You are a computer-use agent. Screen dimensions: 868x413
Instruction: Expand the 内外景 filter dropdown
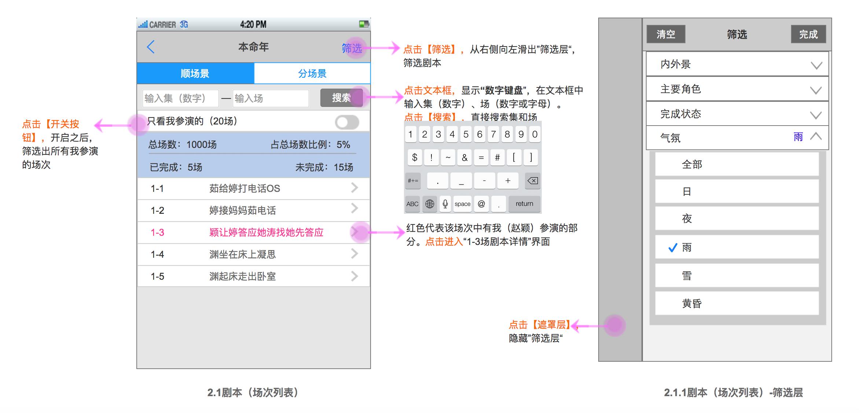coord(816,65)
